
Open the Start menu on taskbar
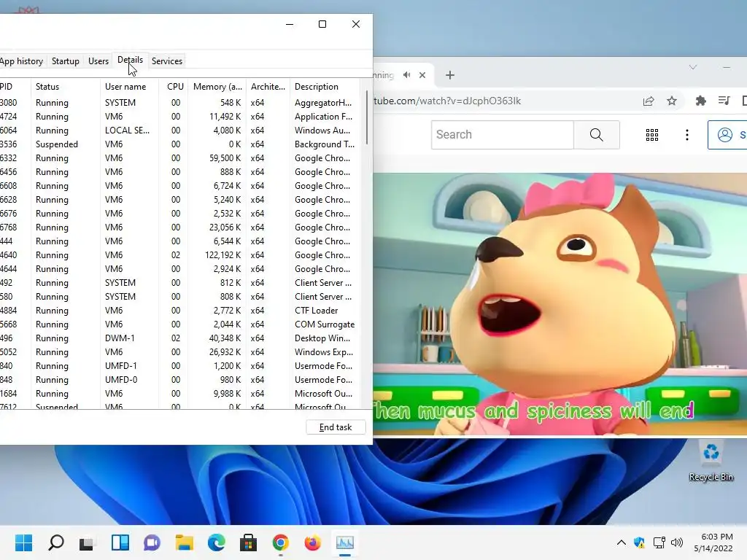(x=23, y=542)
